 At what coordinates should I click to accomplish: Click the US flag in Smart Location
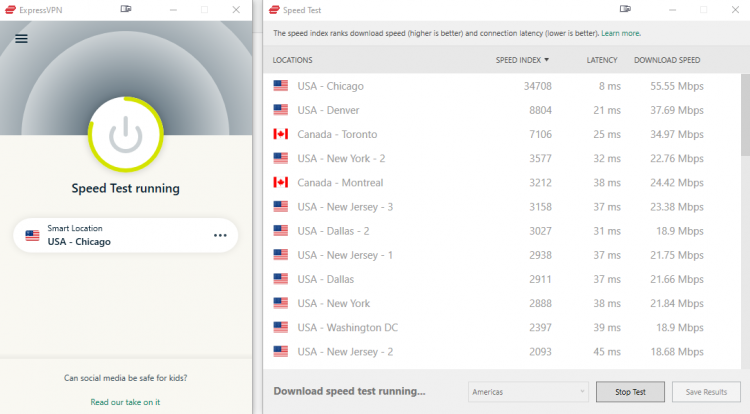pyautogui.click(x=33, y=235)
